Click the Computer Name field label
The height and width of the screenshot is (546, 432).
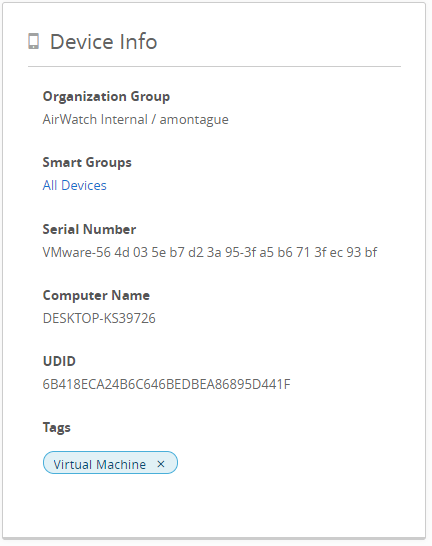(x=96, y=295)
